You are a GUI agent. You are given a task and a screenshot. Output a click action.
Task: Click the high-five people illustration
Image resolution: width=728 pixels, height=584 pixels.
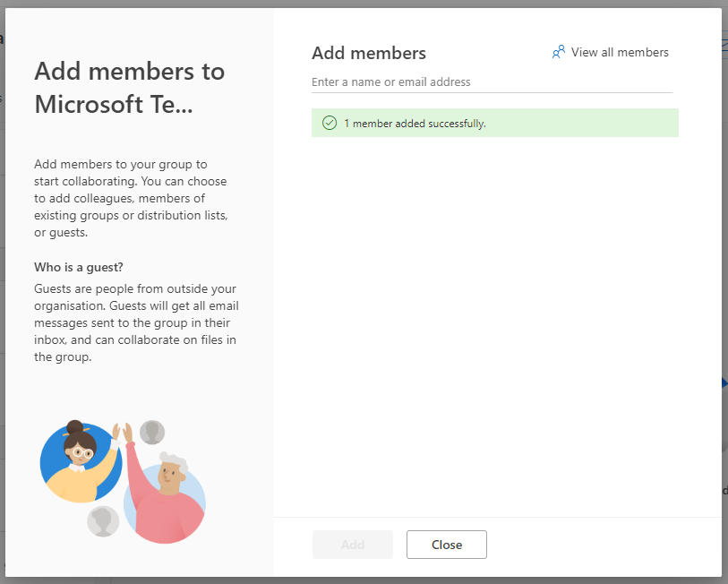coord(123,481)
